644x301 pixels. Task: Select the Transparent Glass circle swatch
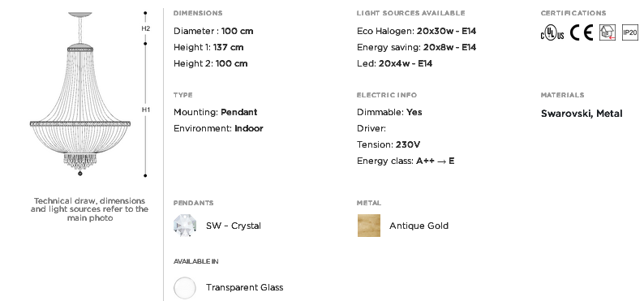[x=185, y=287]
